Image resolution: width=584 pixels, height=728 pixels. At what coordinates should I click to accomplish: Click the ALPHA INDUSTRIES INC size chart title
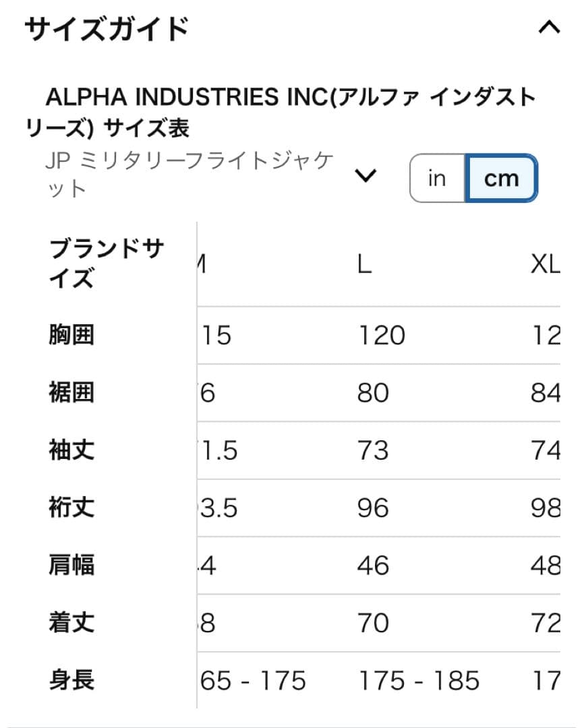coord(290,110)
